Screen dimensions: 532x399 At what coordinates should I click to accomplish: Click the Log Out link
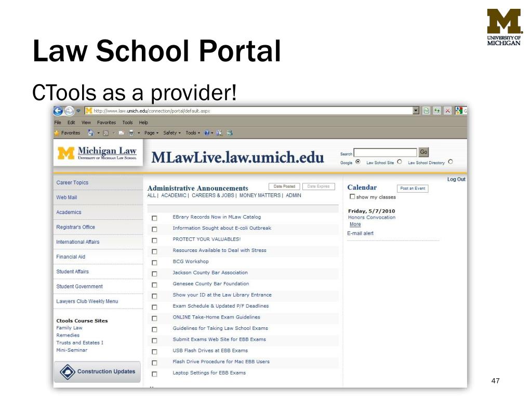456,179
